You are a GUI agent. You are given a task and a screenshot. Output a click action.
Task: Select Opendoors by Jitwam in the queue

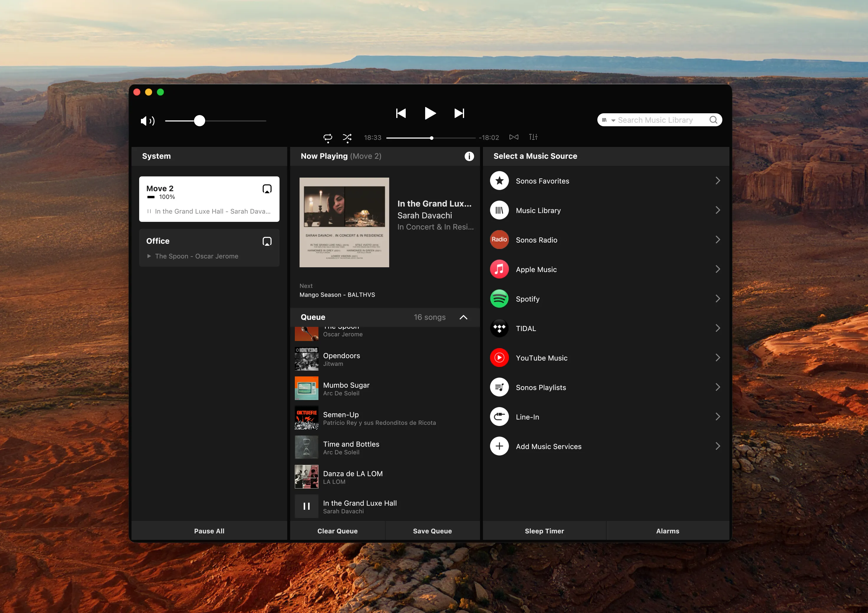(385, 359)
